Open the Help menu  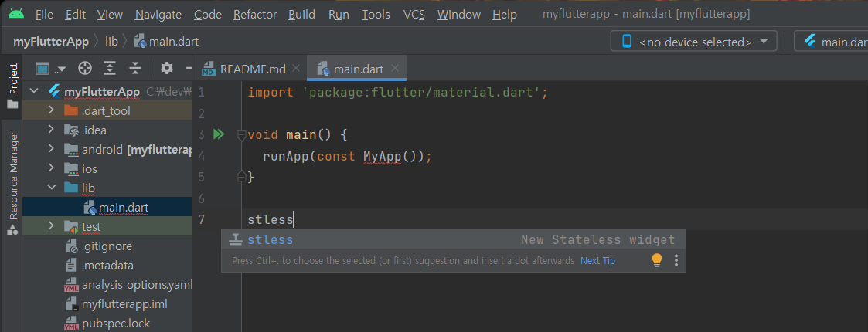pos(504,15)
